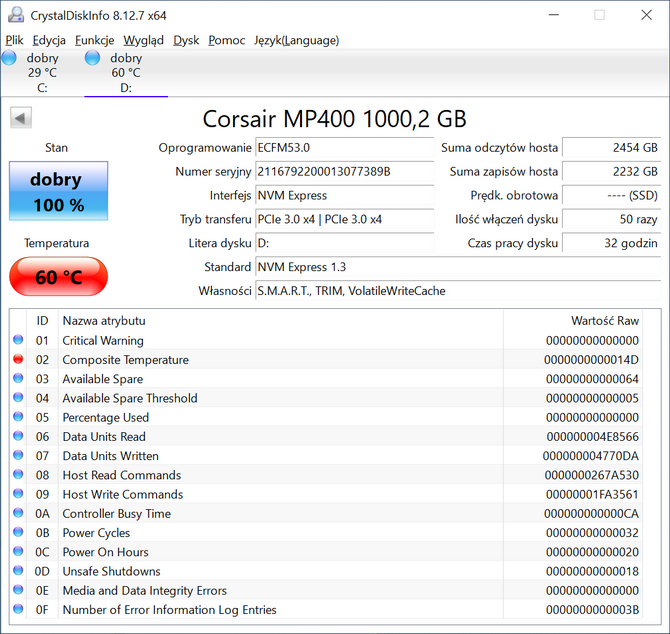Open the Funkcje menu
Viewport: 670px width, 634px height.
point(94,40)
